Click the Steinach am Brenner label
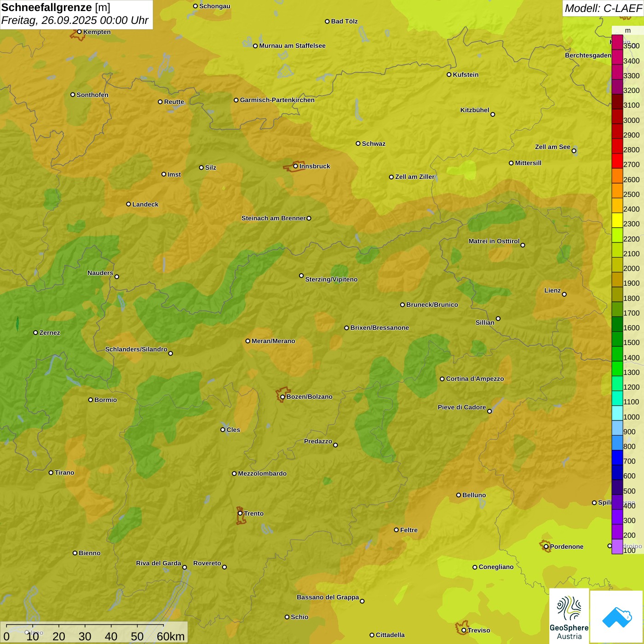 [x=274, y=218]
